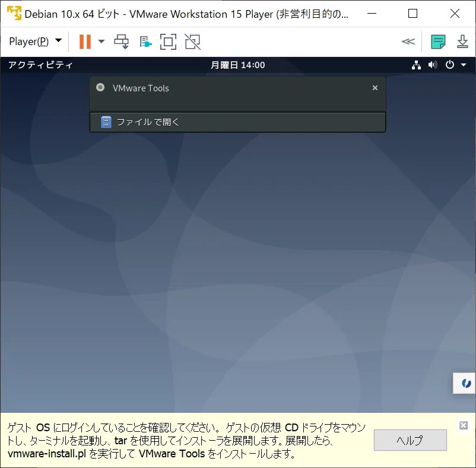This screenshot has width=476, height=468.
Task: Send Ctrl+Alt+Del to the virtual machine
Action: (122, 42)
